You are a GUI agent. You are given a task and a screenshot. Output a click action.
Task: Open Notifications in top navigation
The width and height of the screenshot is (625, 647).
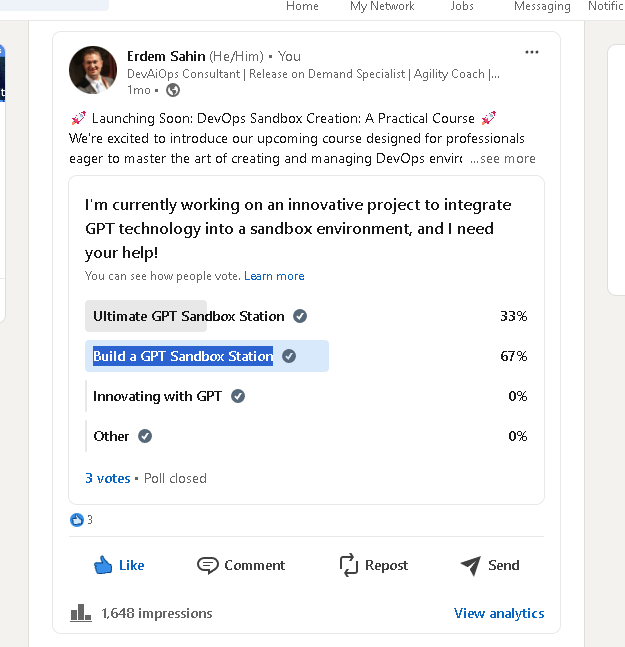pyautogui.click(x=606, y=6)
